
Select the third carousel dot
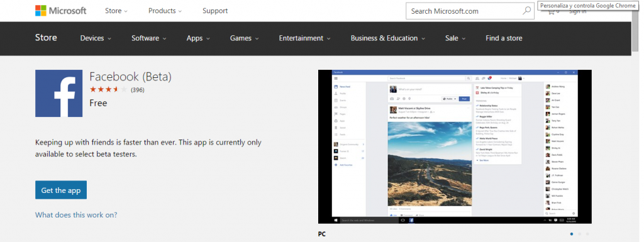pos(587,234)
